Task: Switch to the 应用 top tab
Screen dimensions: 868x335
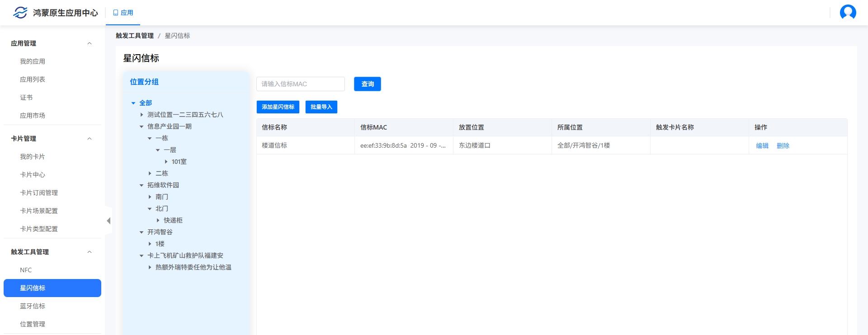Action: click(123, 13)
